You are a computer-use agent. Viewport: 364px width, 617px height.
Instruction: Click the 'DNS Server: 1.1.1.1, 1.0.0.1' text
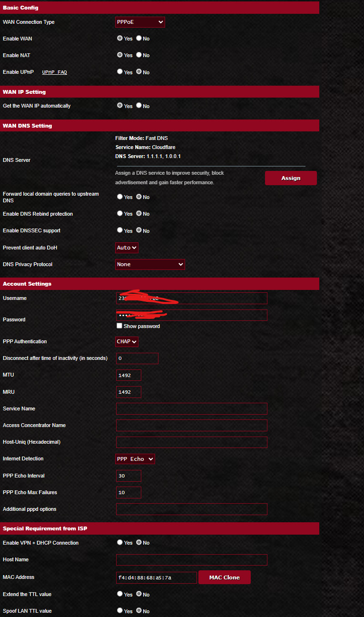[148, 156]
